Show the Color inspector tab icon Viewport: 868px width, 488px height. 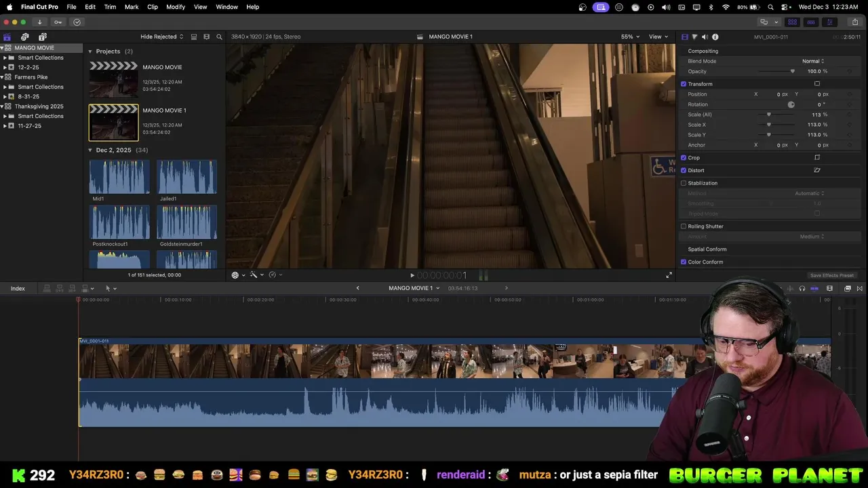pos(694,37)
